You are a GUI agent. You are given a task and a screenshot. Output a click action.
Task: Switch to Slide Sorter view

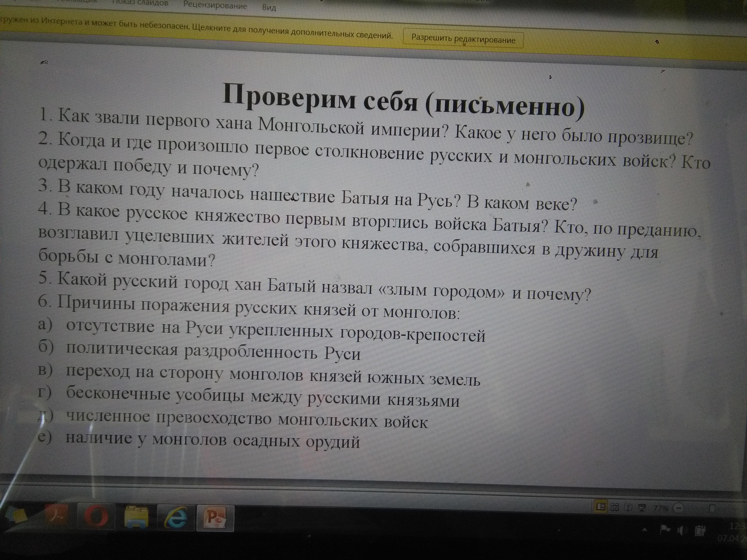615,507
